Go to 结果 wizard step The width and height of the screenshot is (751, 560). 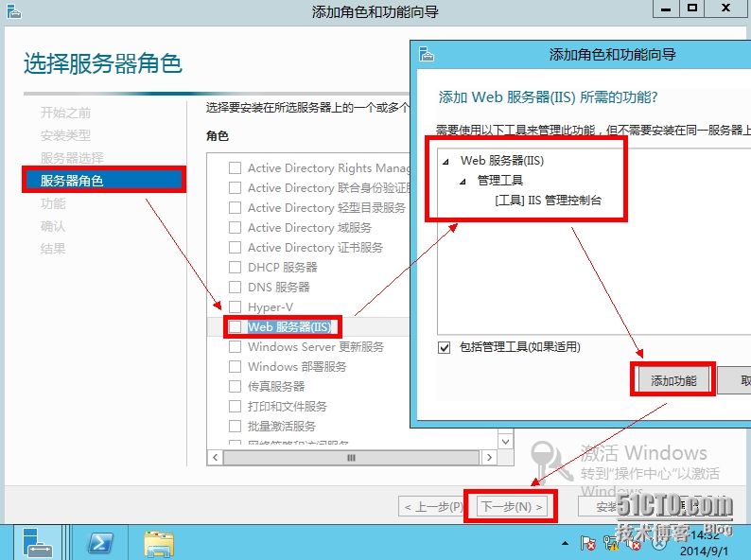coord(53,249)
